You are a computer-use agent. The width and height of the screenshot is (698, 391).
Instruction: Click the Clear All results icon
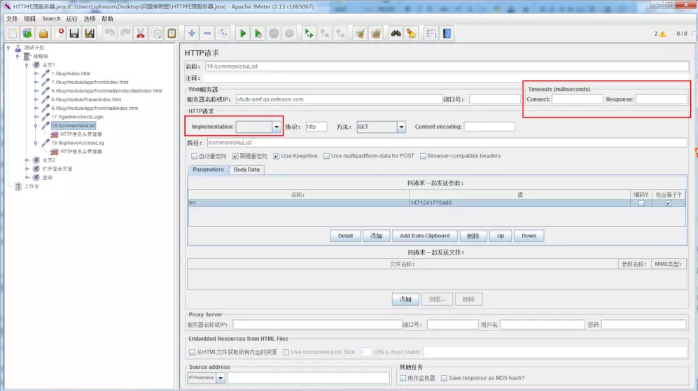click(376, 33)
